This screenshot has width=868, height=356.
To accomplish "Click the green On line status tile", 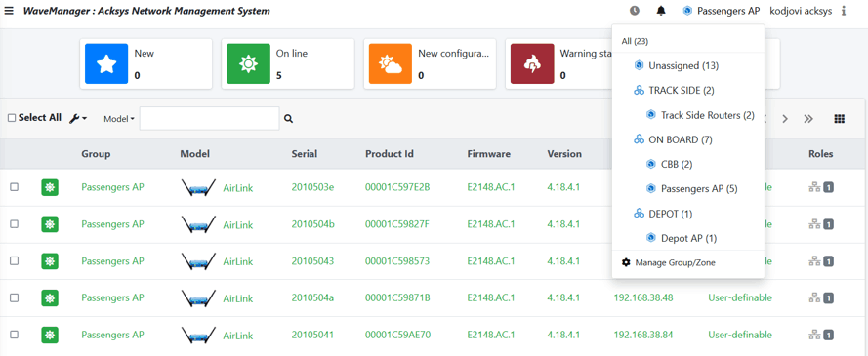I will tap(249, 63).
